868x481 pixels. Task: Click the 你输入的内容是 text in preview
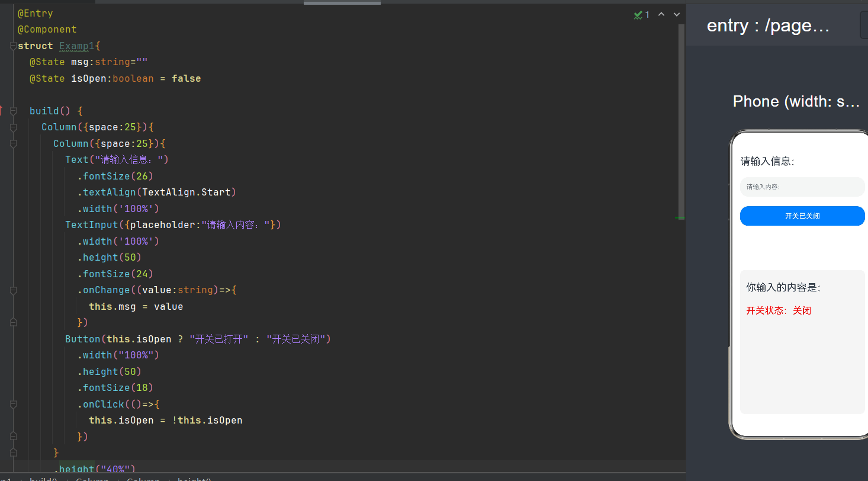click(x=783, y=288)
